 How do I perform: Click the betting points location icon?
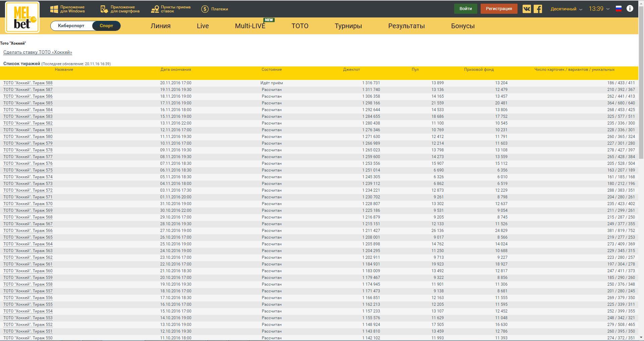(155, 9)
